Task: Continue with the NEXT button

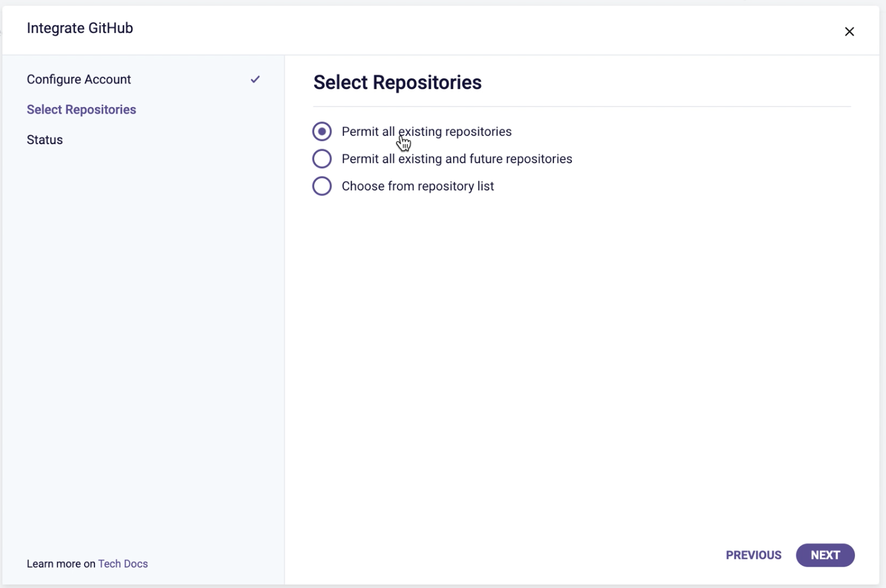Action: 825,555
